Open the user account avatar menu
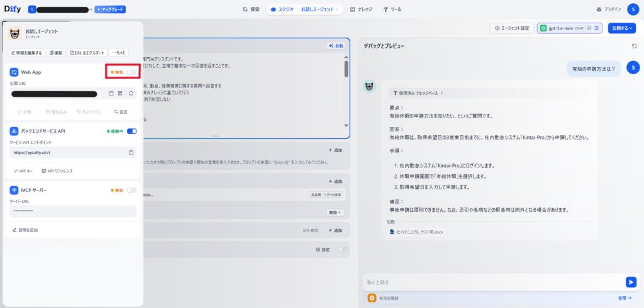This screenshot has height=308, width=644. (x=633, y=9)
